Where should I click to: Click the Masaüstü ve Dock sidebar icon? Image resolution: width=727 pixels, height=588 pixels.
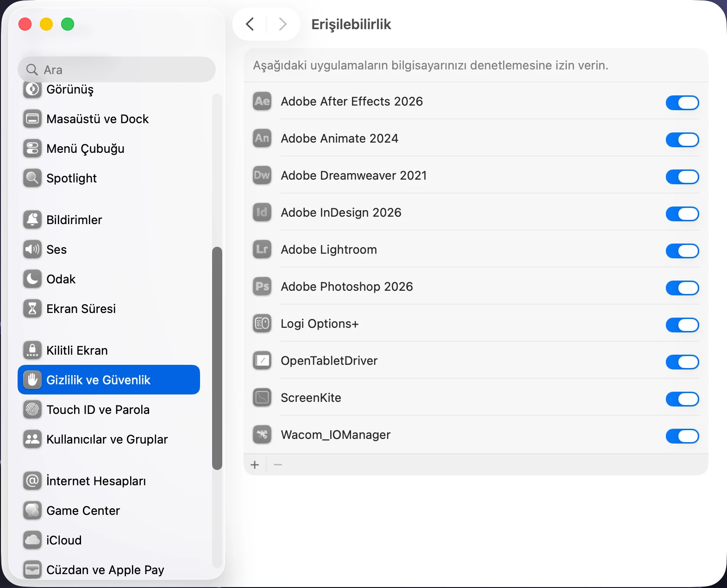click(x=32, y=119)
